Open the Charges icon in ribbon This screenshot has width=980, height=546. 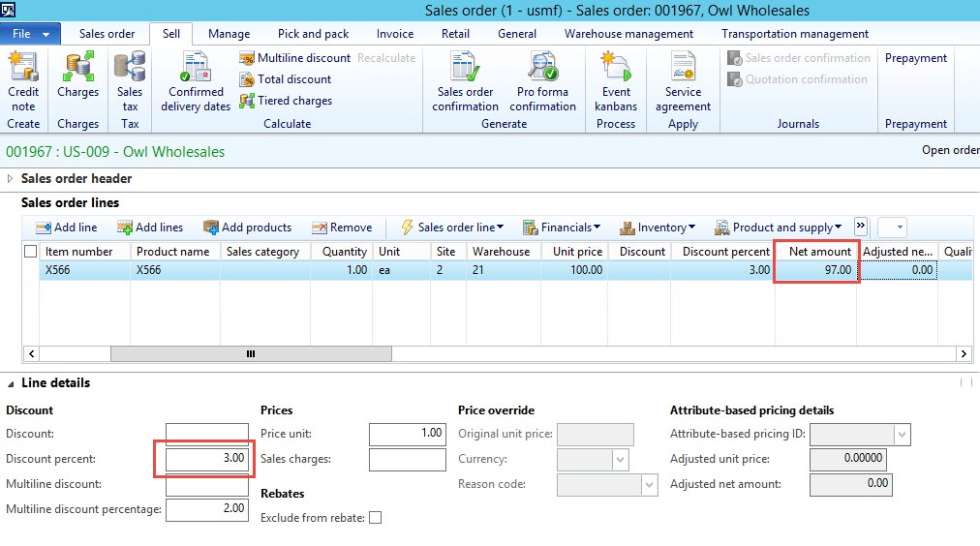click(x=77, y=70)
